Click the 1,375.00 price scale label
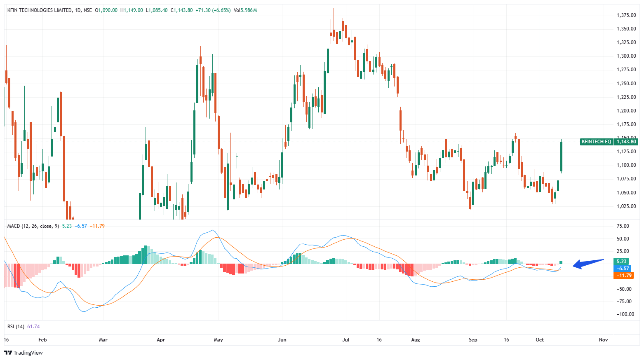 (x=626, y=15)
